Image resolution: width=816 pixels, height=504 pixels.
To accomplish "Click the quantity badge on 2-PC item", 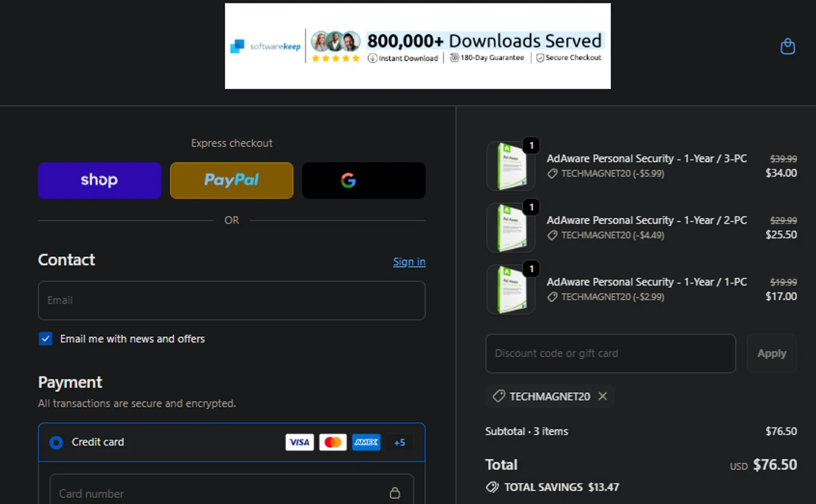I will click(x=531, y=207).
